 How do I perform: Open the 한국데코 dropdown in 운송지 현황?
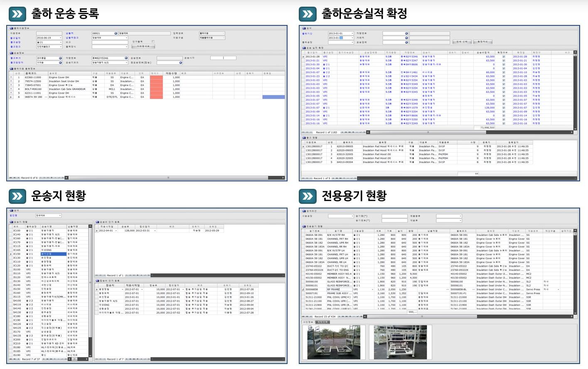pyautogui.click(x=60, y=215)
